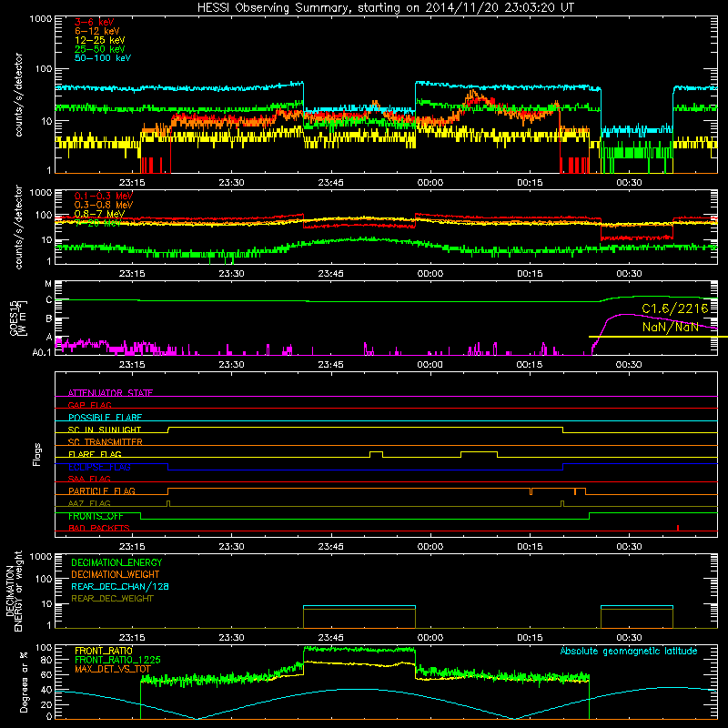
Task: Select the ATTENUATOR_STATE flag label
Action: click(110, 393)
